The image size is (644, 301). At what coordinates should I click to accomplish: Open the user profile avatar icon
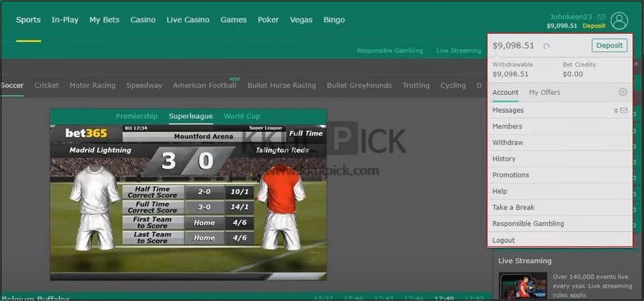(x=619, y=20)
